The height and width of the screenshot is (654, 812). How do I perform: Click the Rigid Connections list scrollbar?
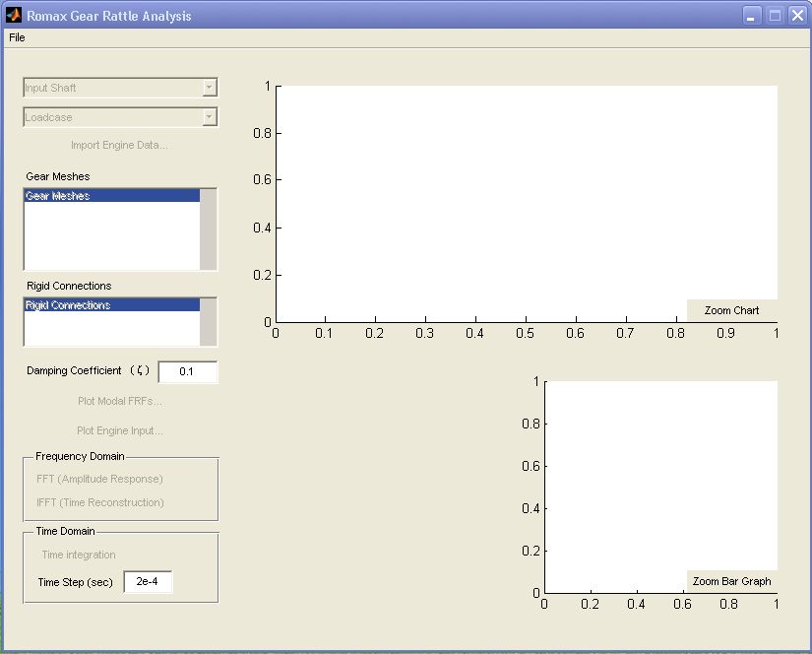click(x=209, y=322)
